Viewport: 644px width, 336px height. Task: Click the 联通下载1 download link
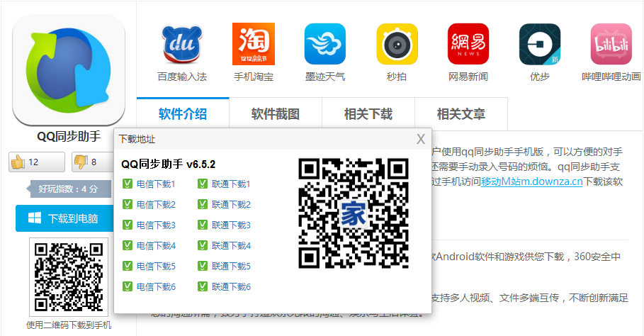click(231, 184)
